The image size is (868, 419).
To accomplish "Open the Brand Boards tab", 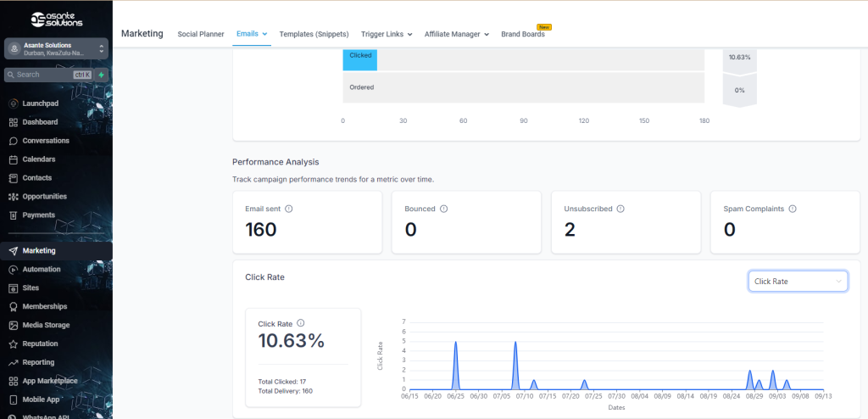I will click(523, 34).
